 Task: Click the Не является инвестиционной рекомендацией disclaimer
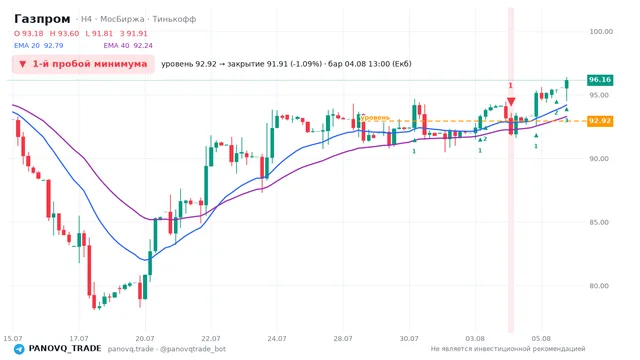508,349
